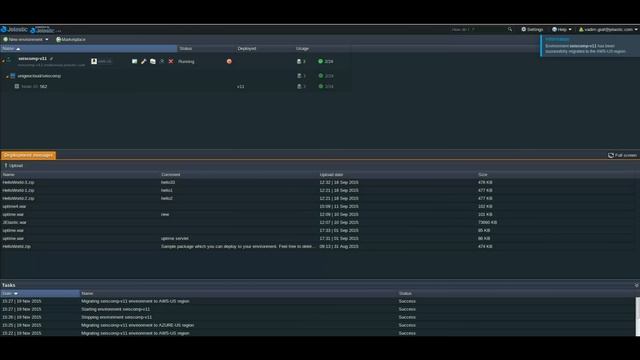Screen dimensions: 640x360
Task: Click the Jelastic logo at top left
Action: (14, 29)
